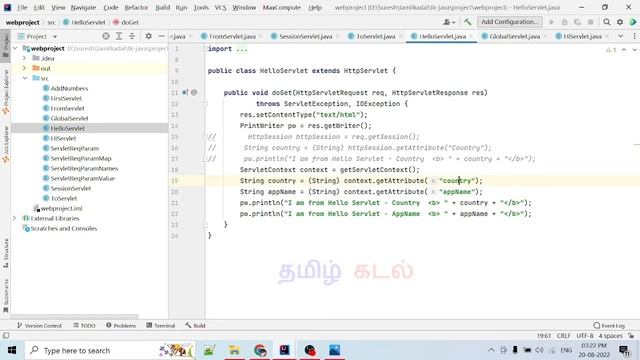Click the Windows Start button
This screenshot has height=360, width=640.
pos(12,350)
